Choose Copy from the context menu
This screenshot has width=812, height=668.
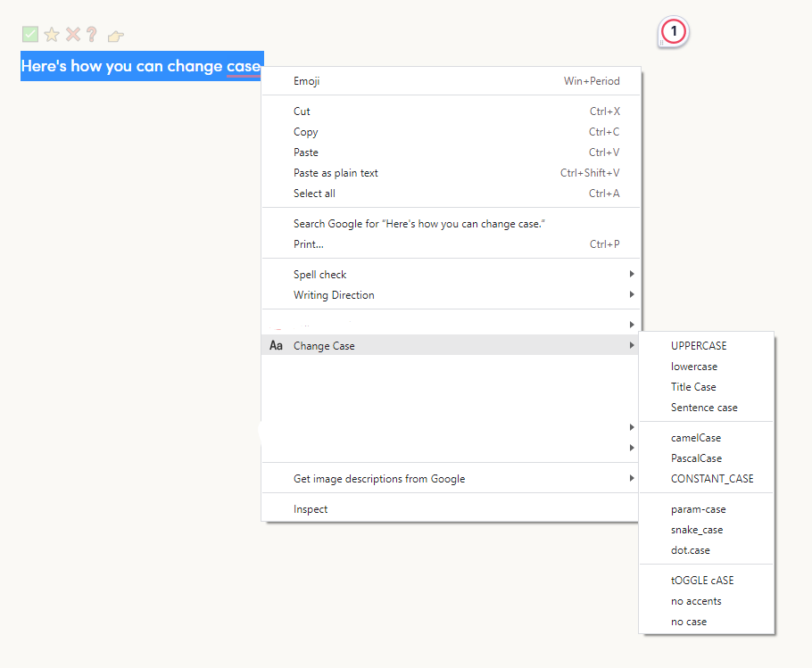click(306, 132)
